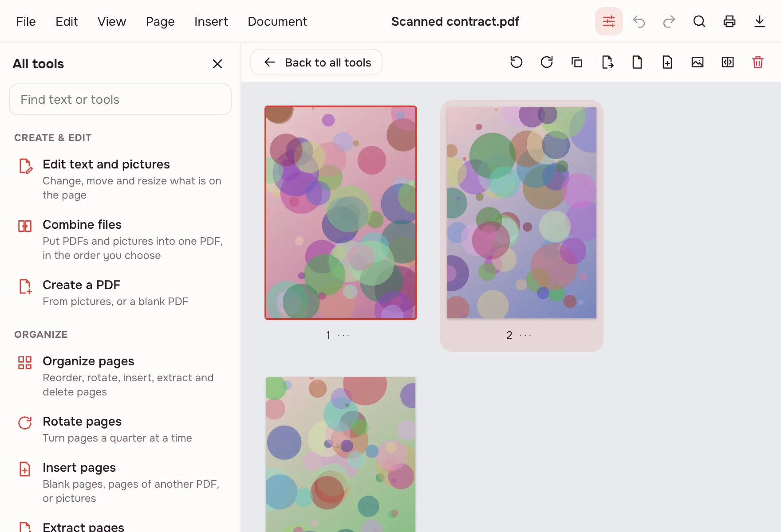The width and height of the screenshot is (781, 532).
Task: Open the Insert menu
Action: tap(211, 21)
